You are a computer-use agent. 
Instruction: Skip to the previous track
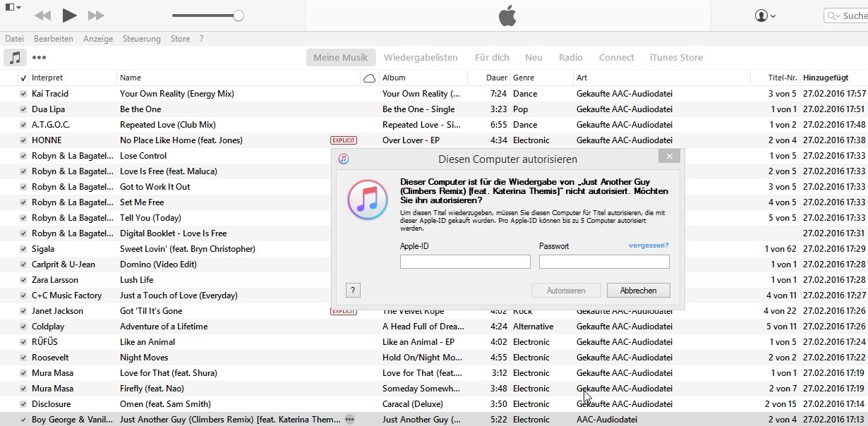click(x=42, y=15)
